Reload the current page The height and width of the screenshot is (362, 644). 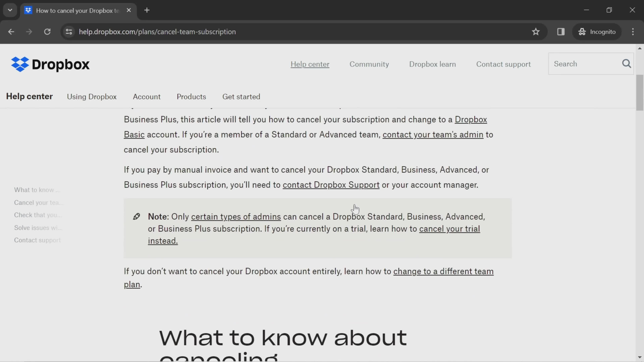pos(47,32)
